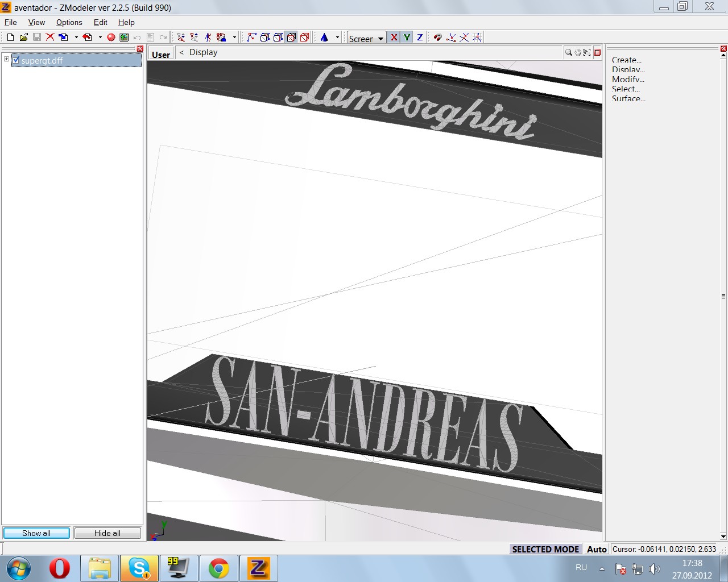Open the Surface... commands group
Image resolution: width=728 pixels, height=582 pixels.
[x=628, y=98]
